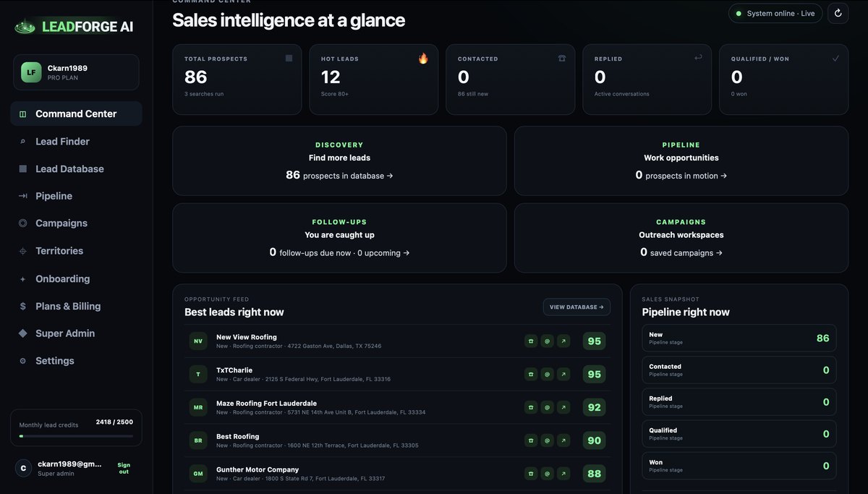Click the Contacted pipeline stage row
Viewport: 868px width, 494px height.
coord(739,370)
